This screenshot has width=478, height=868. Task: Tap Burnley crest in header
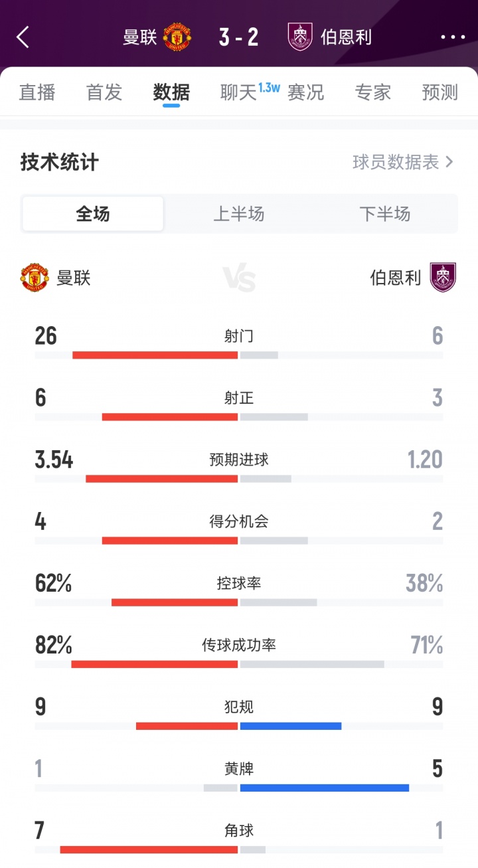(x=300, y=37)
